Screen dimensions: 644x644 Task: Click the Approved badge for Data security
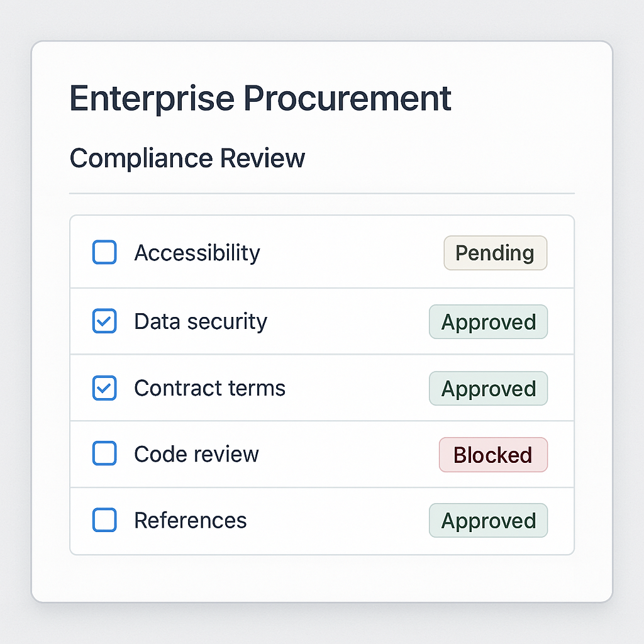click(x=488, y=322)
